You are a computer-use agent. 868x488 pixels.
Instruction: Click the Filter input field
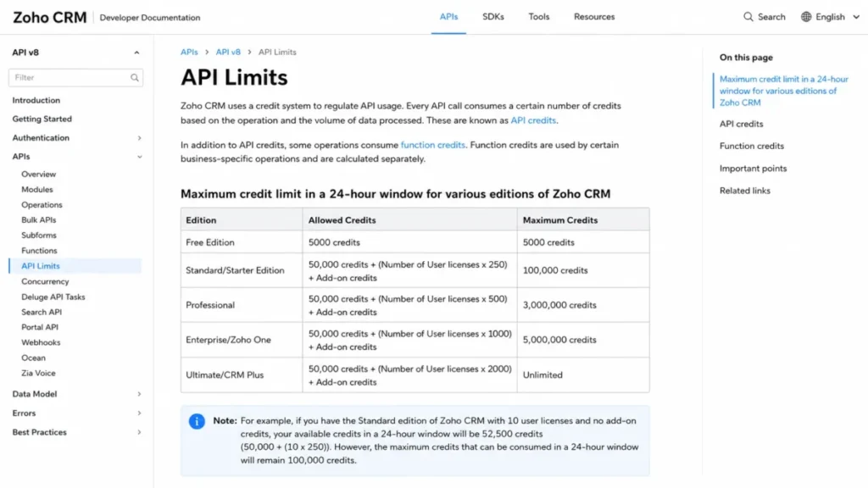tap(75, 77)
